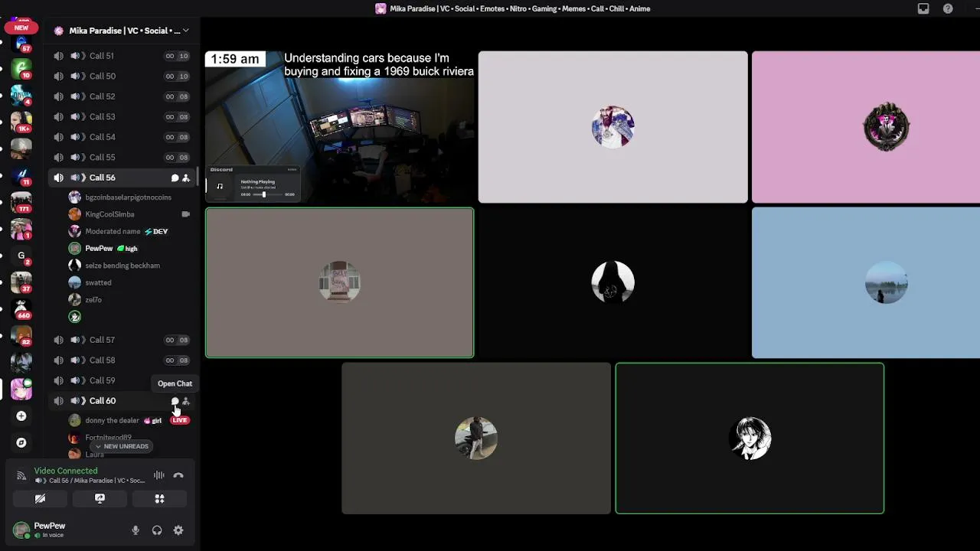The image size is (980, 551).
Task: Focus the 1969 buick riviera stream tile
Action: coord(339,127)
